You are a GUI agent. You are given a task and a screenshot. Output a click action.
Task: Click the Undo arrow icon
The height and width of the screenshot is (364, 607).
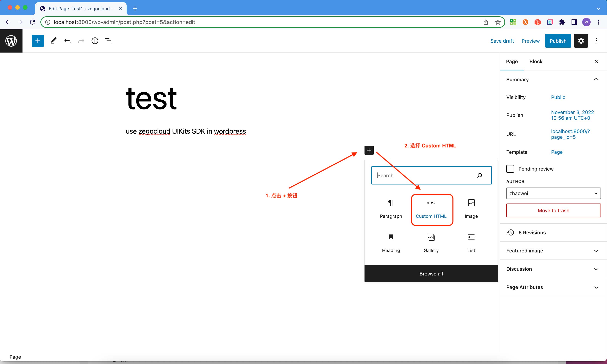coord(68,41)
